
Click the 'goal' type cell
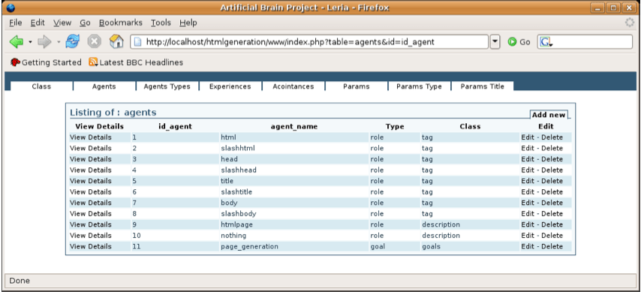point(378,246)
